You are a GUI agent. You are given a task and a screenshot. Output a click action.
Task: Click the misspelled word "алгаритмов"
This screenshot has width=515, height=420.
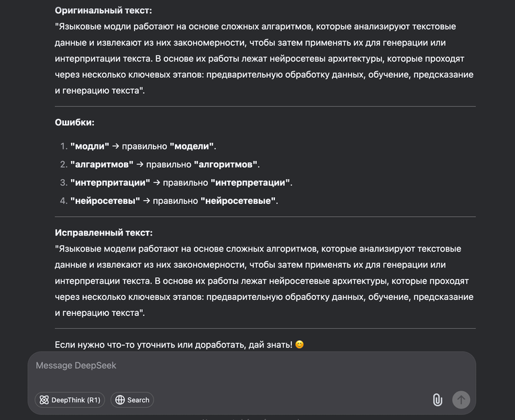coord(102,164)
